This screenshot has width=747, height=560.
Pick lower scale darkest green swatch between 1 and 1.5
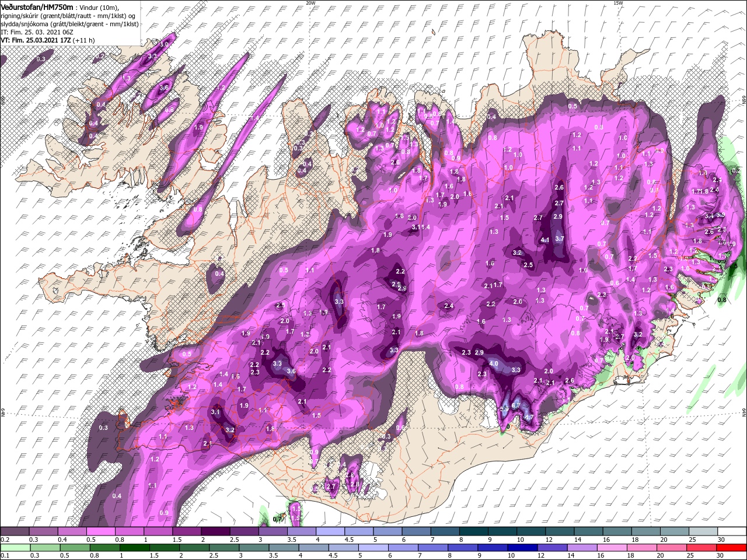point(134,548)
